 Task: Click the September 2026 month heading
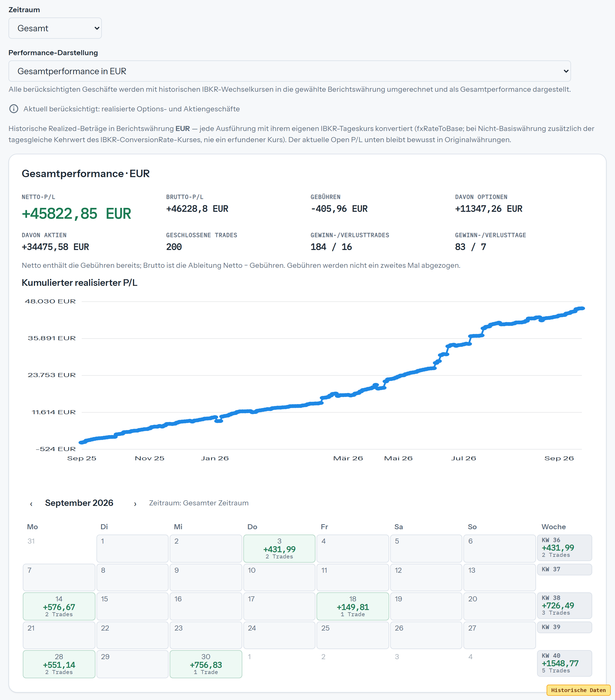click(79, 503)
